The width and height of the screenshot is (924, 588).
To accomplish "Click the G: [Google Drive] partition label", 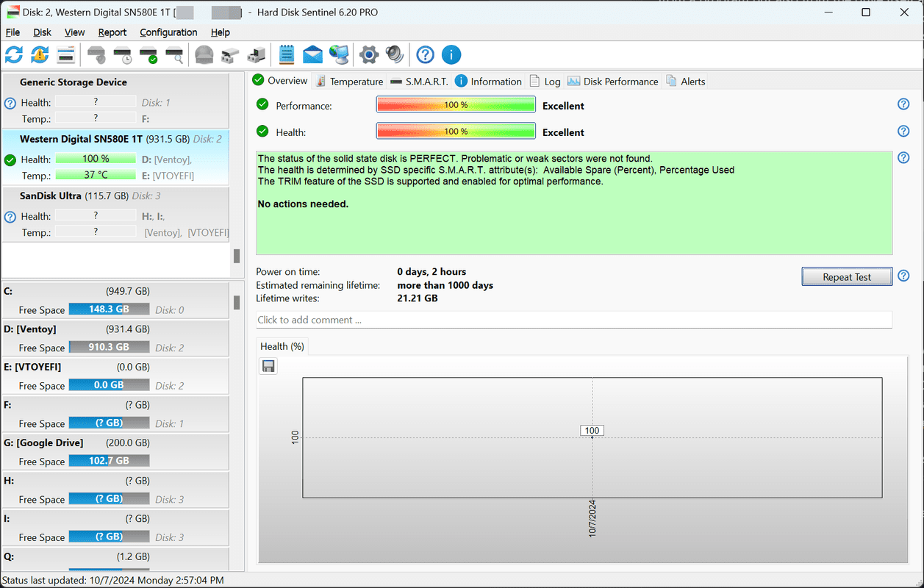I will [x=43, y=442].
